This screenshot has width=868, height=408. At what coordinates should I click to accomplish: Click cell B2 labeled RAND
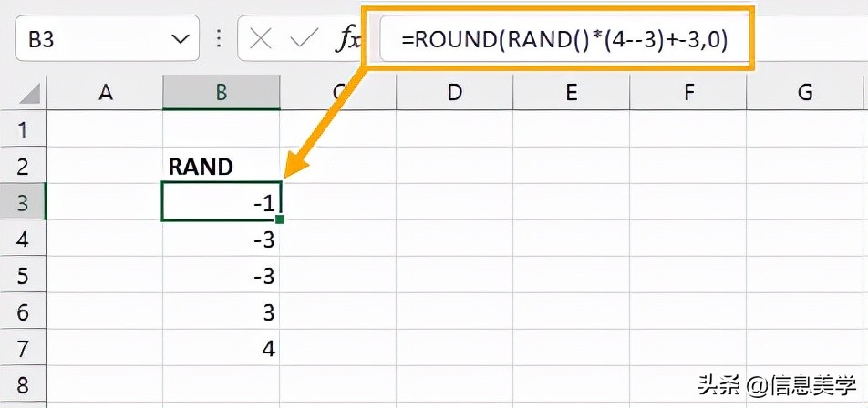pyautogui.click(x=222, y=166)
